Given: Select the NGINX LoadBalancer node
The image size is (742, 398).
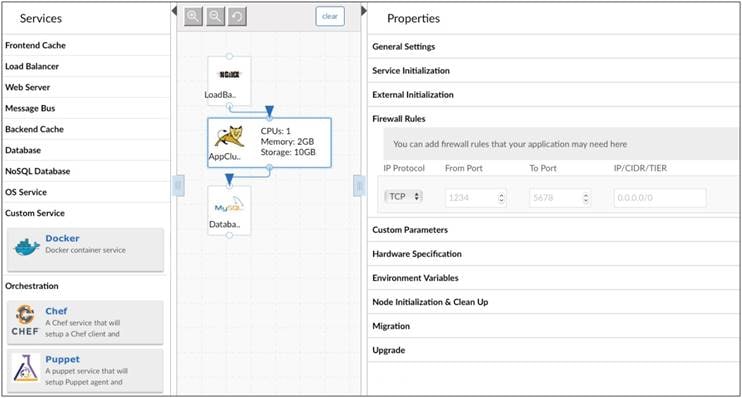Looking at the screenshot, I should click(229, 81).
